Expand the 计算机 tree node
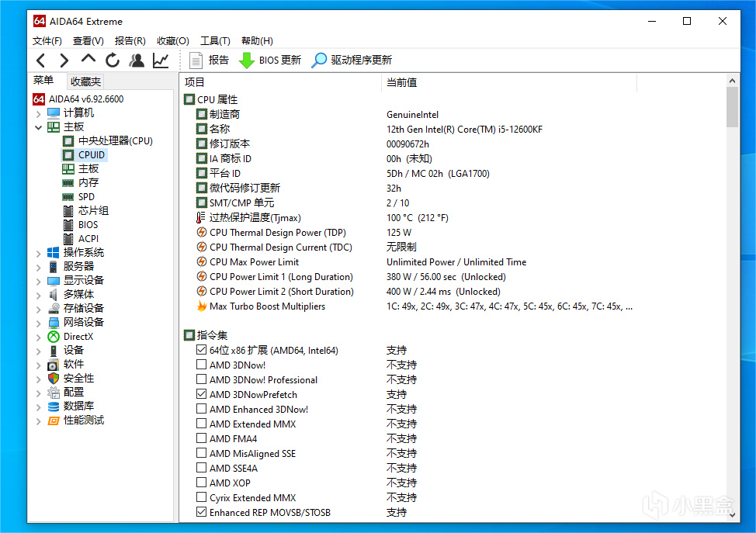The width and height of the screenshot is (756, 533). tap(39, 114)
